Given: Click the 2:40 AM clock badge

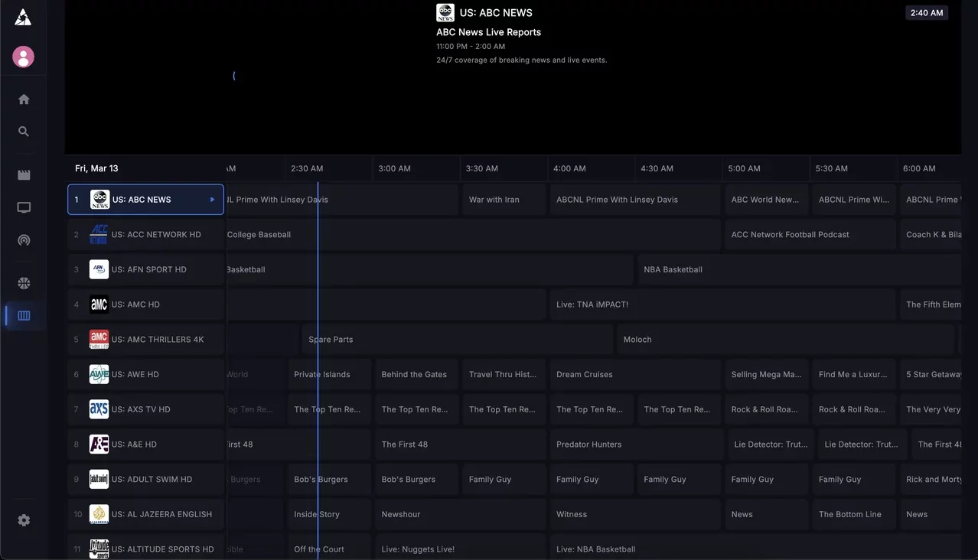Looking at the screenshot, I should click(x=927, y=13).
